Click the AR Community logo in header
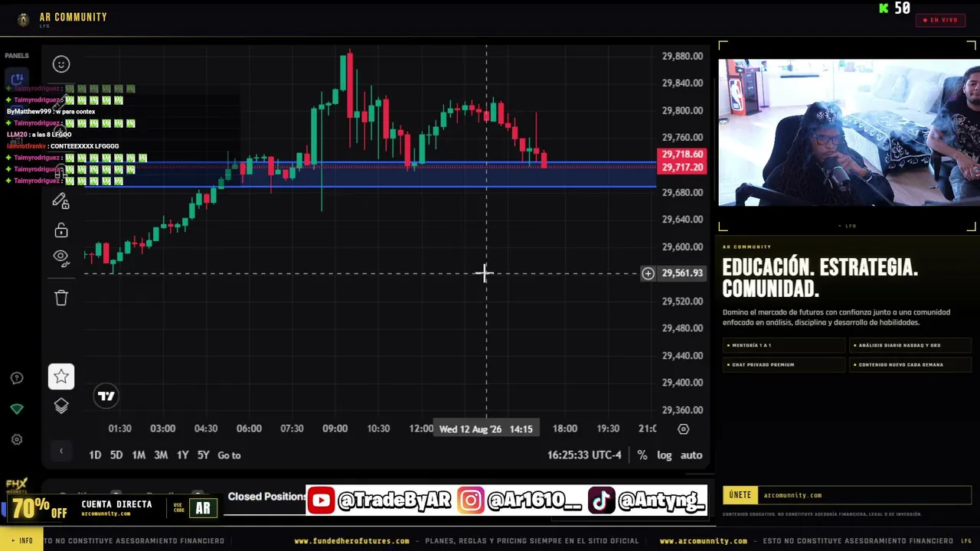Viewport: 980px width, 551px height. coord(24,20)
